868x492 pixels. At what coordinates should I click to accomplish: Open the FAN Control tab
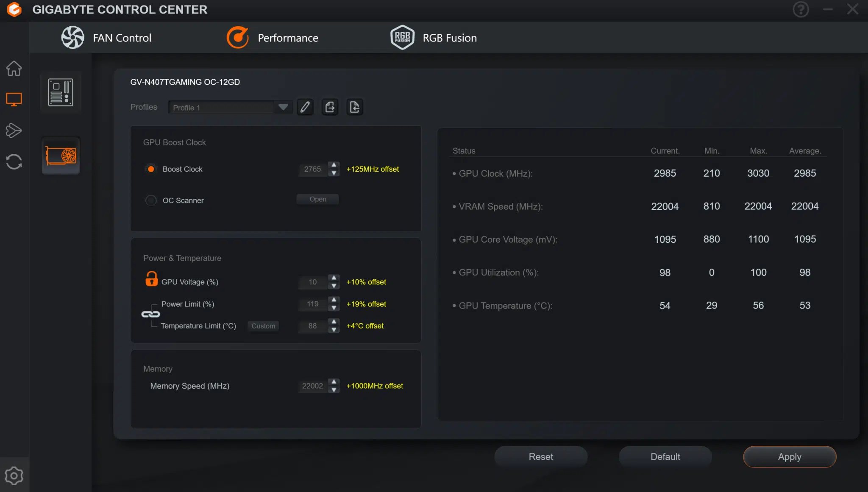106,38
